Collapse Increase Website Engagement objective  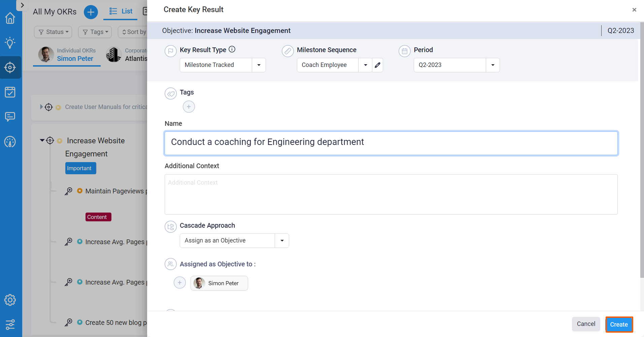tap(42, 140)
